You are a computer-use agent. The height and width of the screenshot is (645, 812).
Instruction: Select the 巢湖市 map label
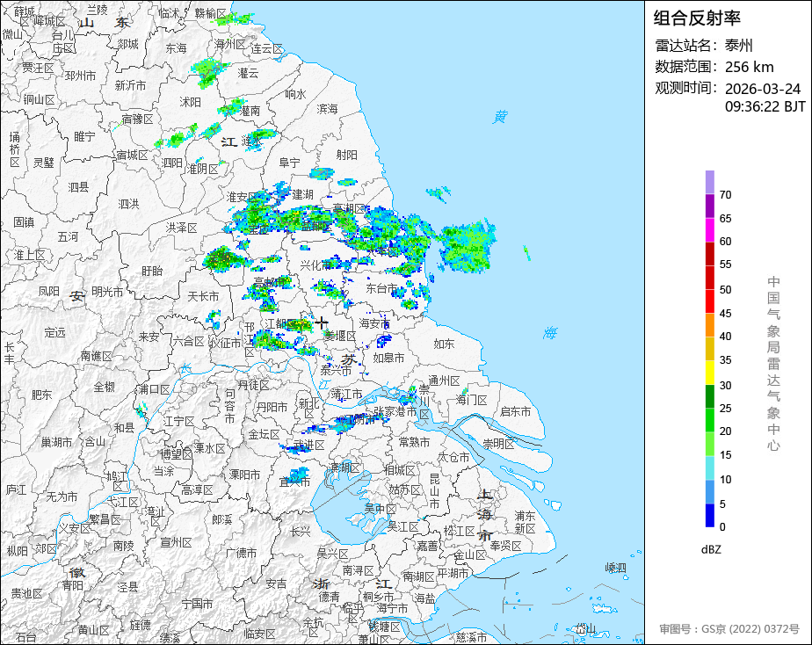[57, 442]
